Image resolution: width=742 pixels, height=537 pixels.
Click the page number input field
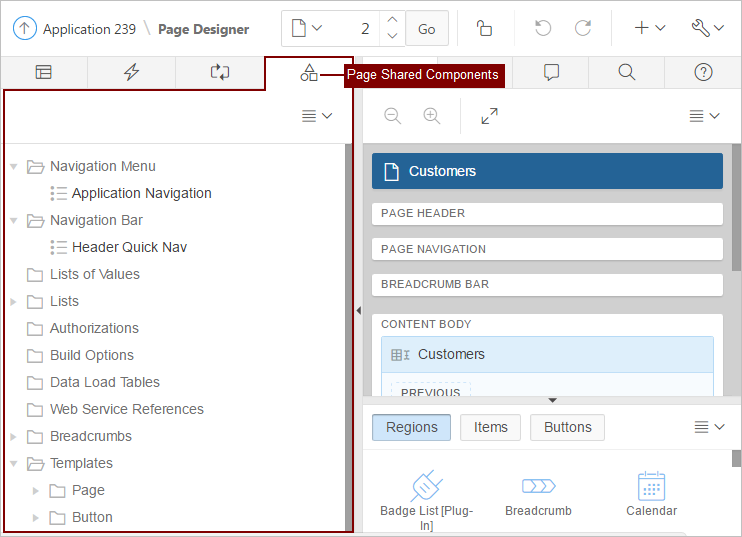[x=352, y=29]
